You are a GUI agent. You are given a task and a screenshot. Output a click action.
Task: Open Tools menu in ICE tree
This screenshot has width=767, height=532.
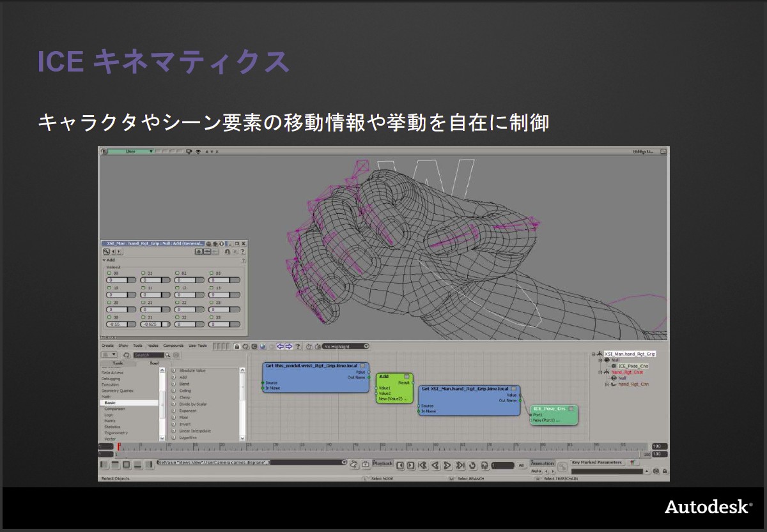[x=138, y=346]
